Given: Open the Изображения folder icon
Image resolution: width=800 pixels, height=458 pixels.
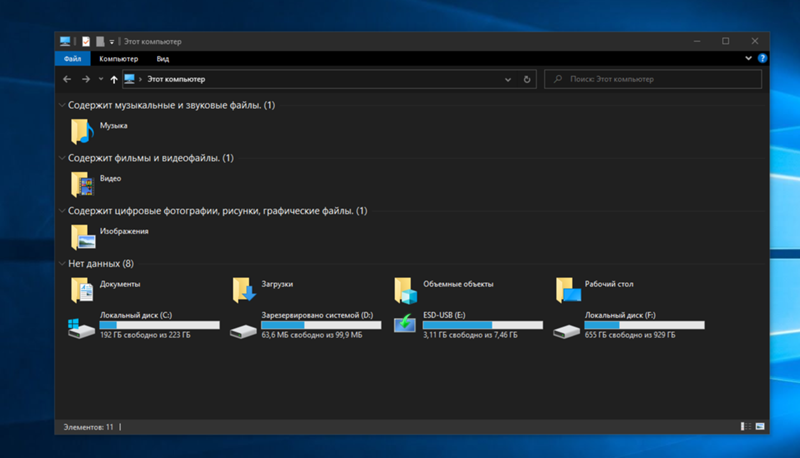Looking at the screenshot, I should (x=83, y=237).
